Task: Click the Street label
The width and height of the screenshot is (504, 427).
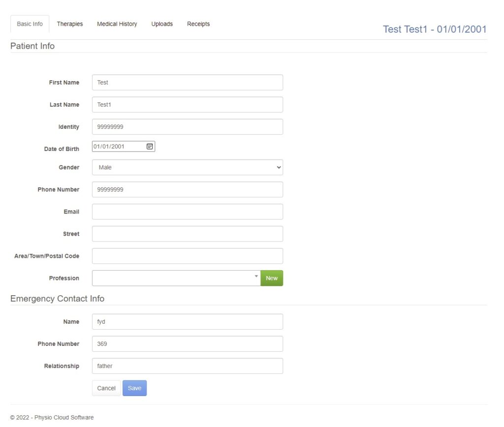Action: tap(71, 234)
